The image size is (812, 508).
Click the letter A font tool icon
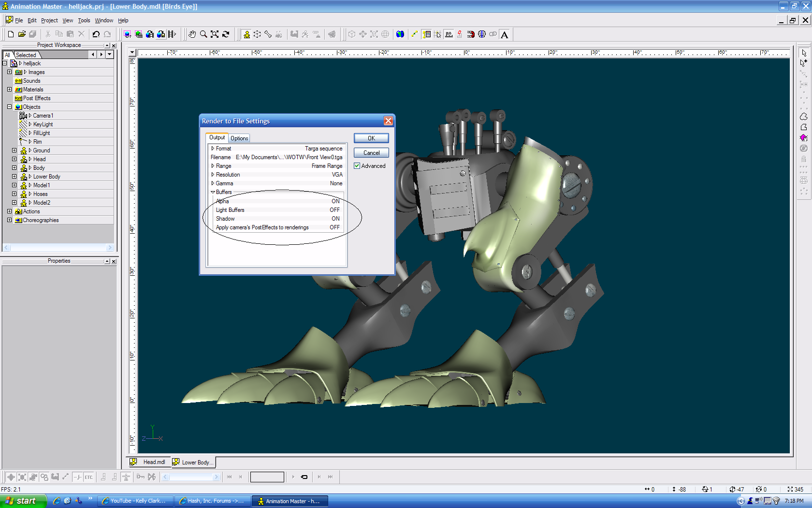point(505,35)
